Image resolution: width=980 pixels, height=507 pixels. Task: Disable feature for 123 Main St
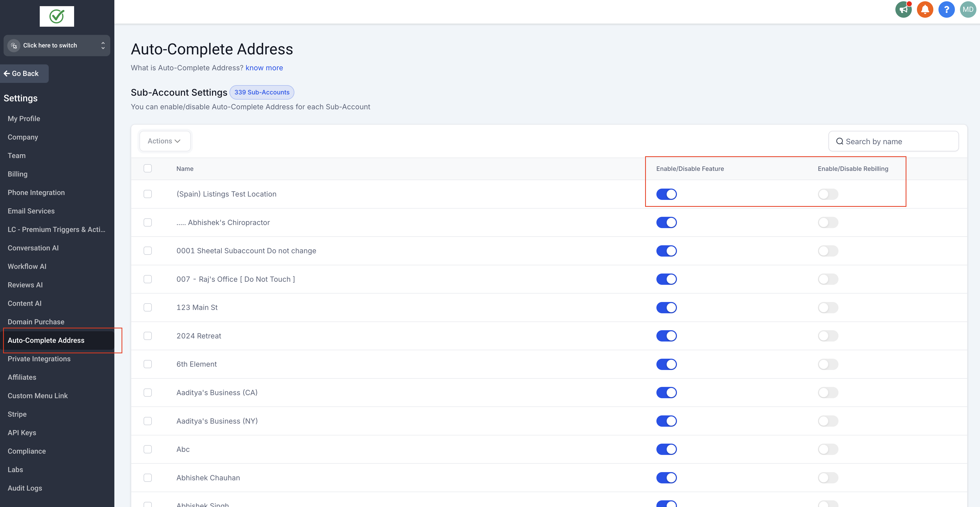[666, 308]
